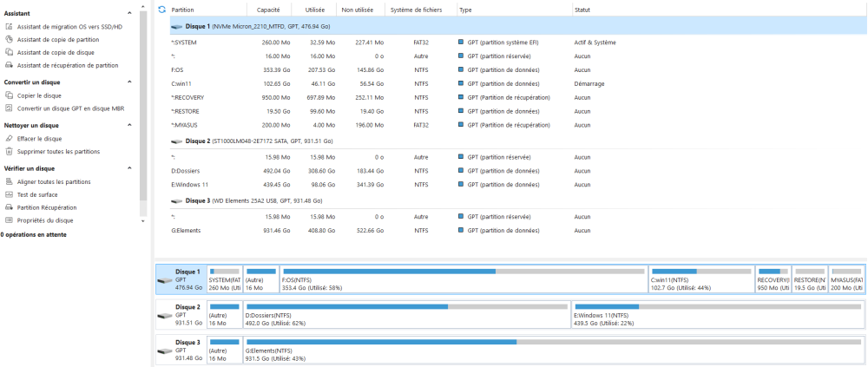Click the Supprimer toutes les partitions trash icon
The height and width of the screenshot is (367, 868).
9,152
